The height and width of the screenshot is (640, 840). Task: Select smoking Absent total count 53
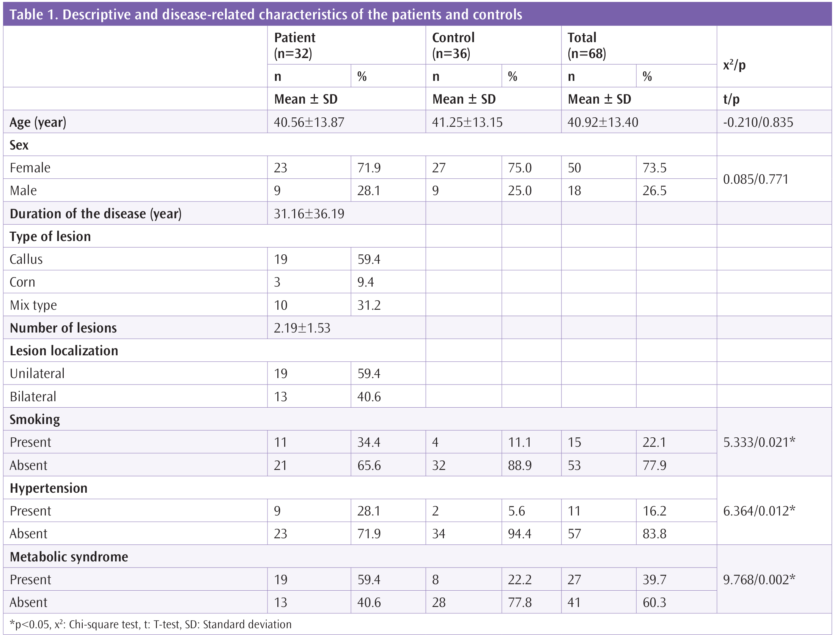(574, 465)
